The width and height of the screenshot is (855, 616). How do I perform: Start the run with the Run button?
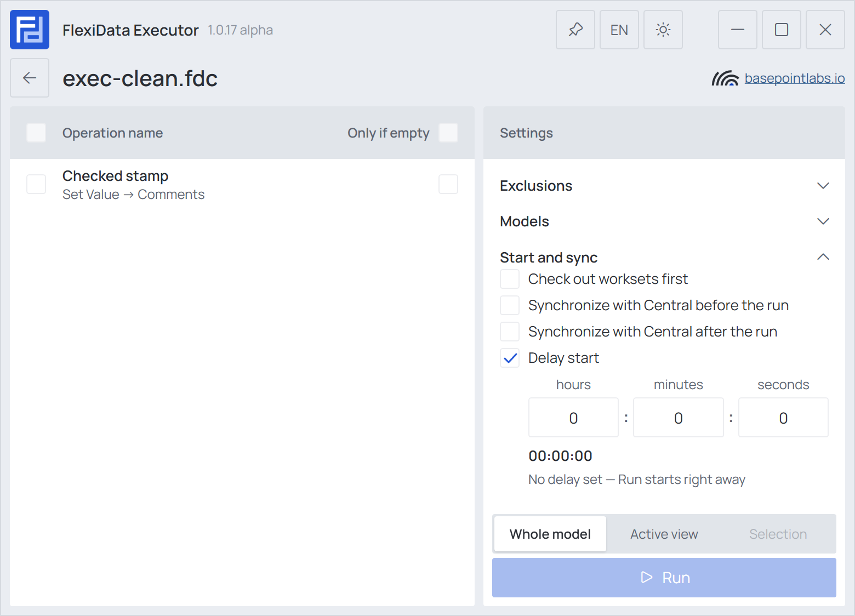(x=664, y=578)
